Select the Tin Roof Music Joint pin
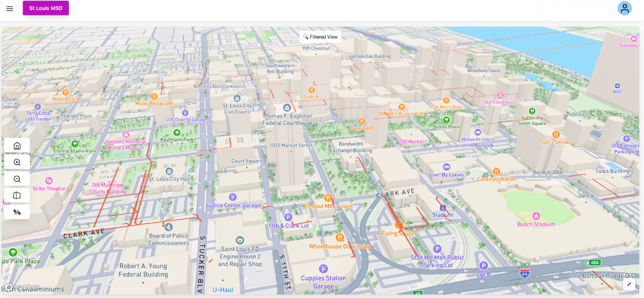Screen dimensions: 644x298 [328, 198]
